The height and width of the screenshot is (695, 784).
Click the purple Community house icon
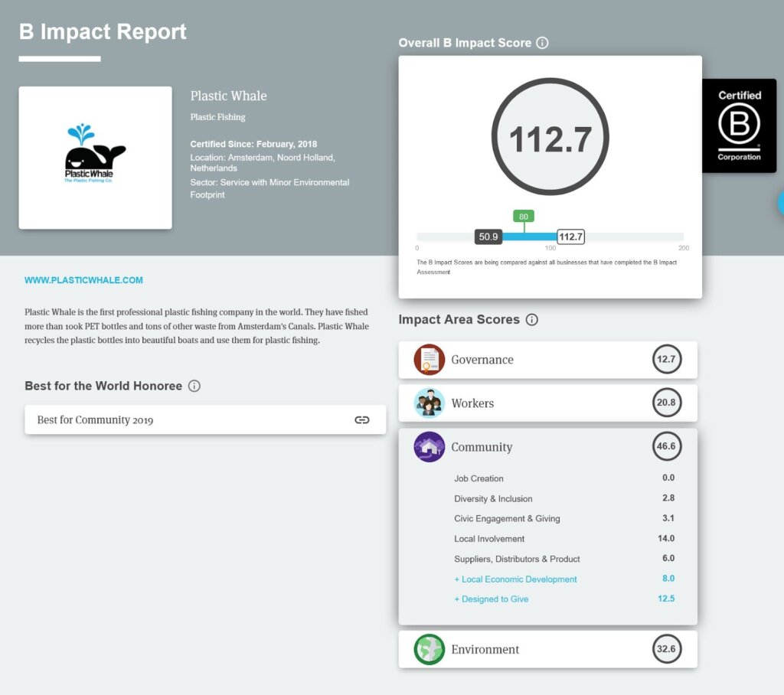point(429,446)
